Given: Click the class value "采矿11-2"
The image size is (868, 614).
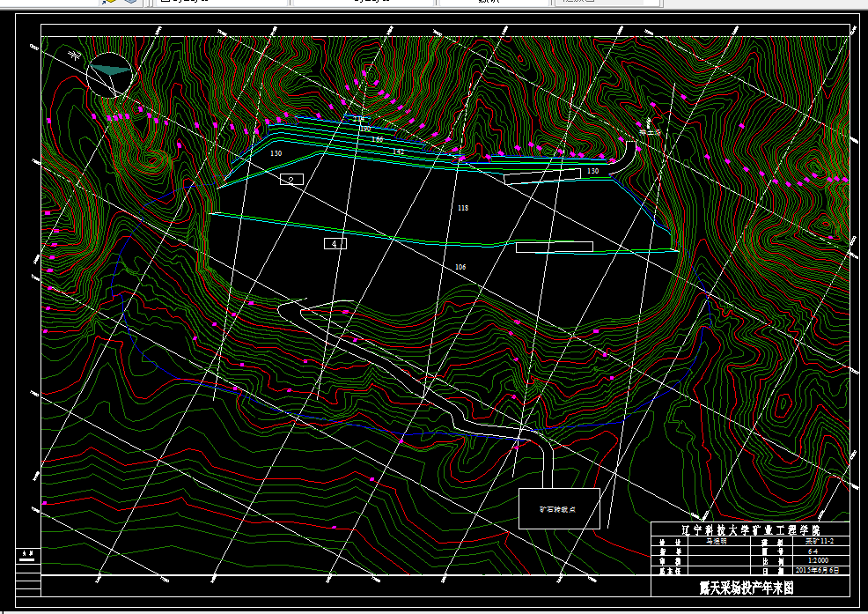Looking at the screenshot, I should pos(820,542).
